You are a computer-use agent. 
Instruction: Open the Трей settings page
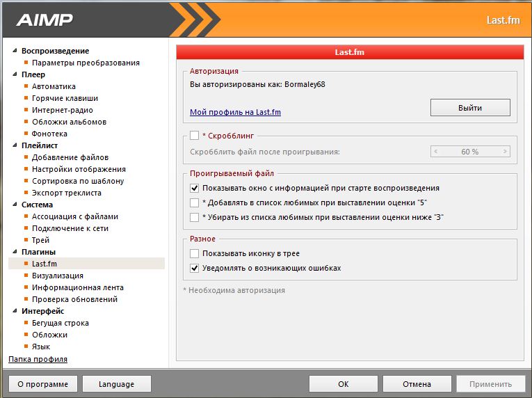tap(41, 240)
